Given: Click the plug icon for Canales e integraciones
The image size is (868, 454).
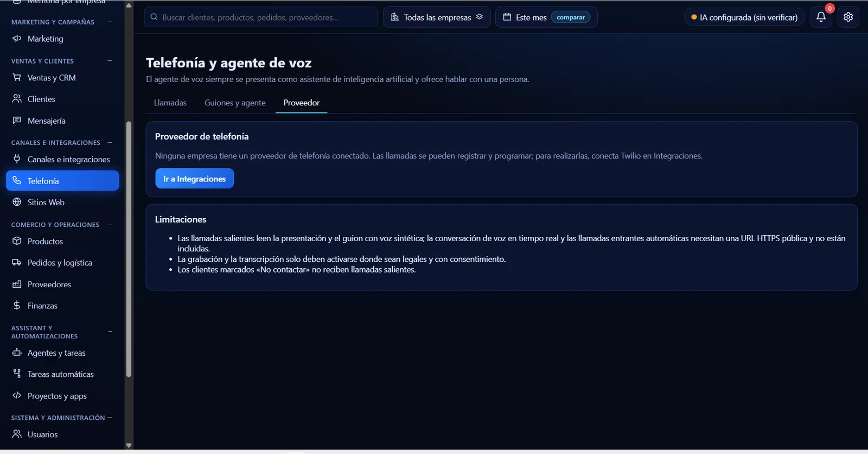Looking at the screenshot, I should click(x=17, y=159).
